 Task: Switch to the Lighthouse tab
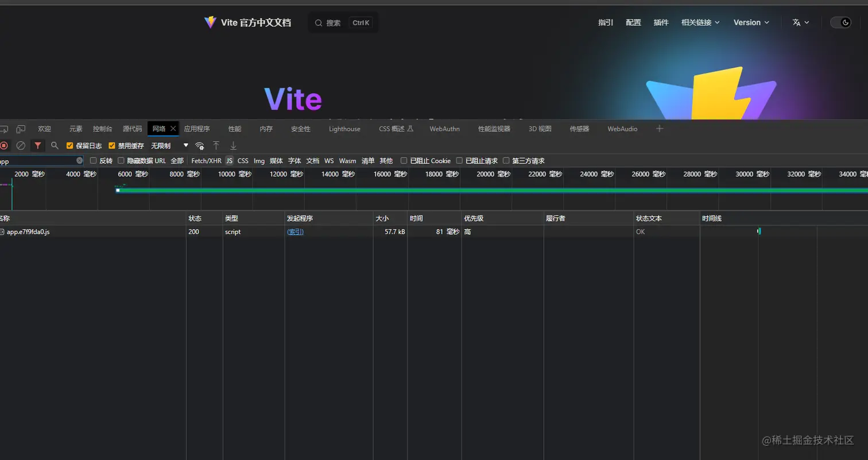point(344,129)
